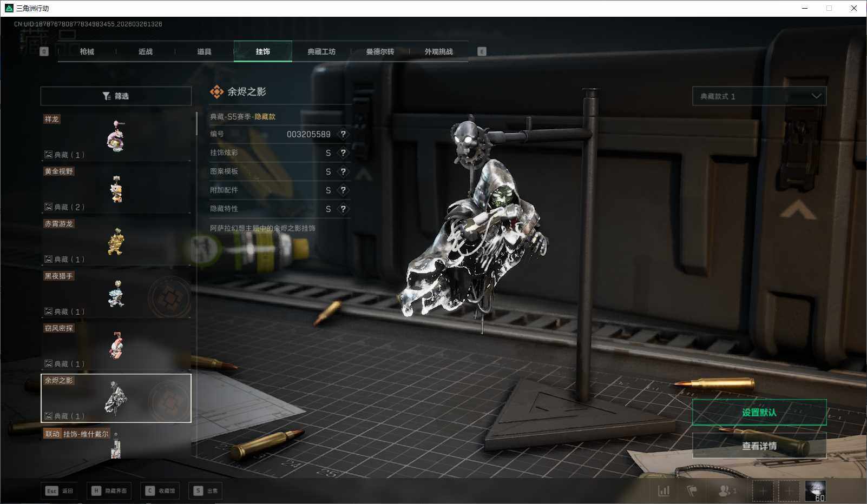
Task: Click the second empty squad slot plus
Action: point(789,491)
